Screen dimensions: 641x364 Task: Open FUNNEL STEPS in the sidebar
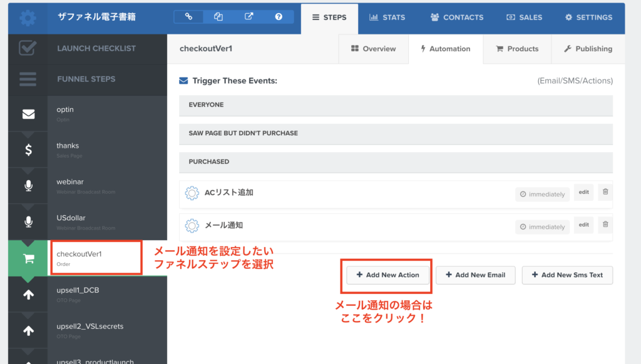[x=86, y=79]
